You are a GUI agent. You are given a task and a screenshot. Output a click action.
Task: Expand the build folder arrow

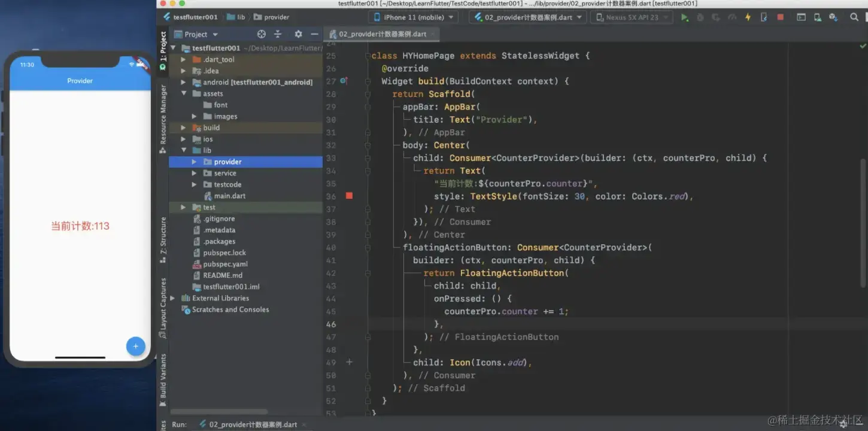click(184, 128)
